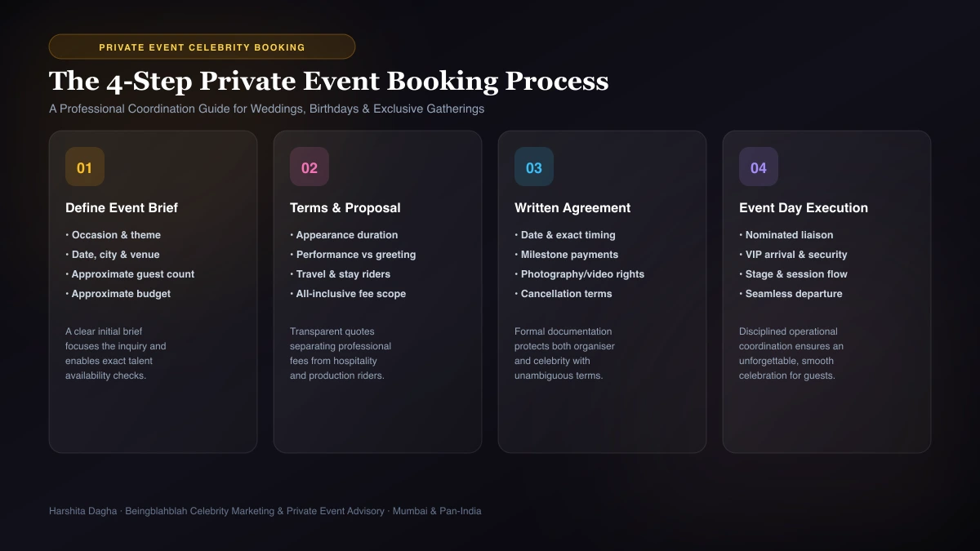Click the subtitle 'A Professional Coordination Guide' line
980x551 pixels.
point(266,109)
